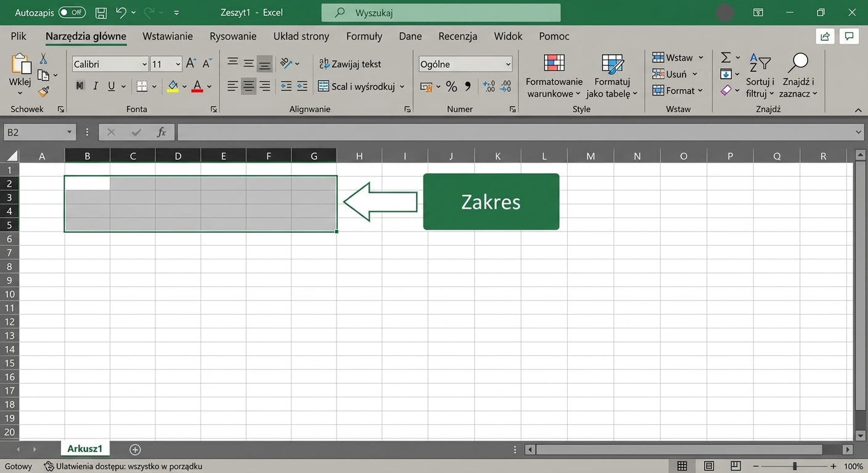
Task: Click the Share icon at top right
Action: (825, 36)
